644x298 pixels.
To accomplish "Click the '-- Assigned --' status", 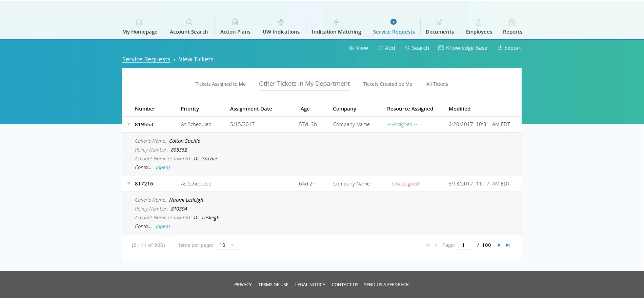I will [x=402, y=124].
